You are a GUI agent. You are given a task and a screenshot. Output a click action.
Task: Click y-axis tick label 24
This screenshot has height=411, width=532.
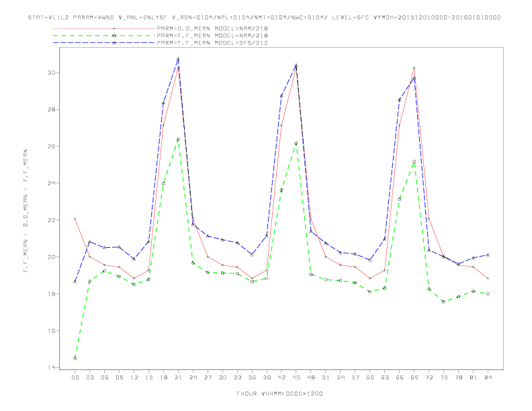coord(52,183)
